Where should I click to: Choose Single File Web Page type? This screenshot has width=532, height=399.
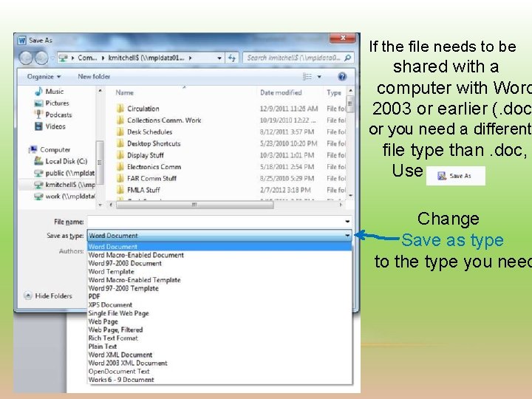[x=219, y=313]
